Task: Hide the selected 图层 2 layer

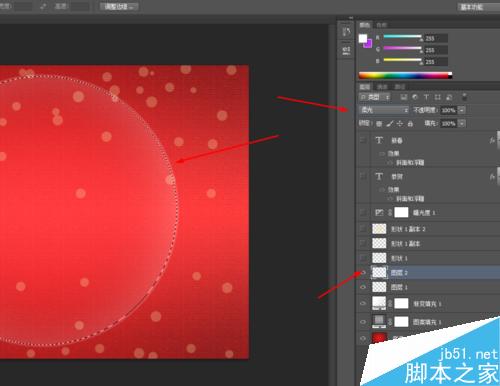Action: click(363, 273)
